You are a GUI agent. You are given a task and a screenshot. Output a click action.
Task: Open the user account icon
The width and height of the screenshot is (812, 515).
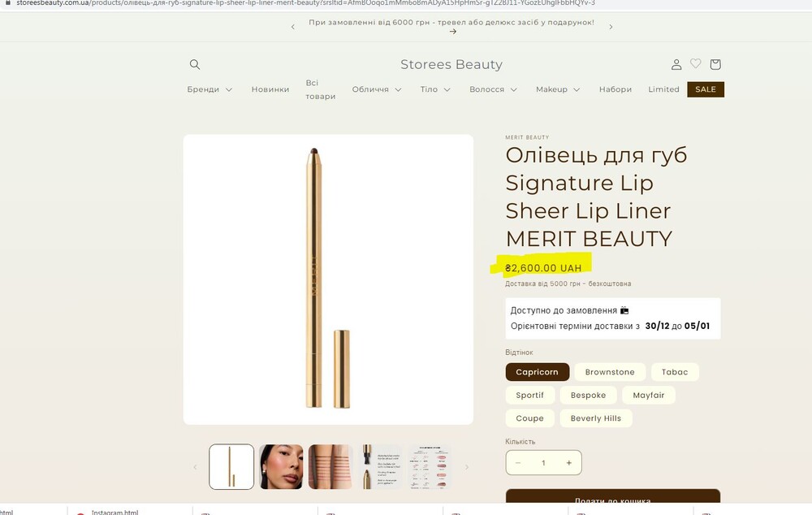676,64
